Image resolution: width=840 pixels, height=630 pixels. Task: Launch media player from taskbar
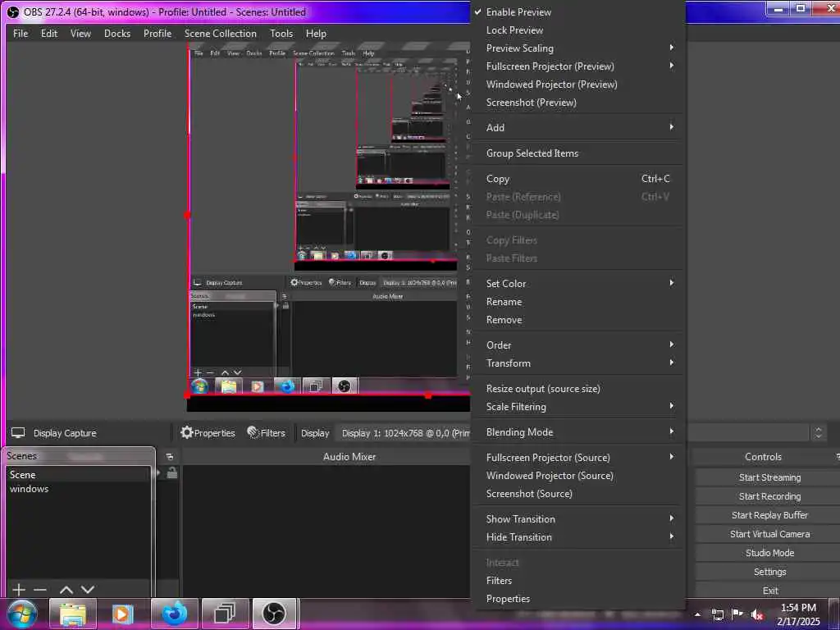click(x=122, y=614)
